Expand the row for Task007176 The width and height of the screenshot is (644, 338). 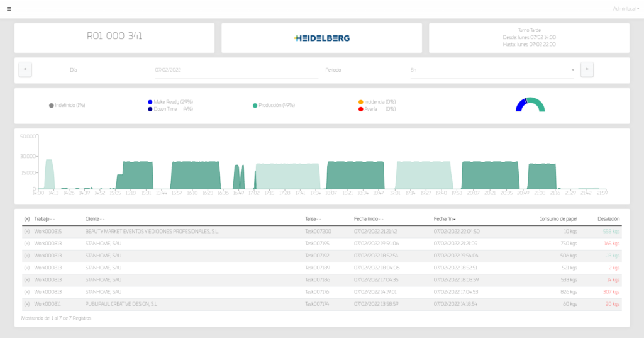pos(26,292)
